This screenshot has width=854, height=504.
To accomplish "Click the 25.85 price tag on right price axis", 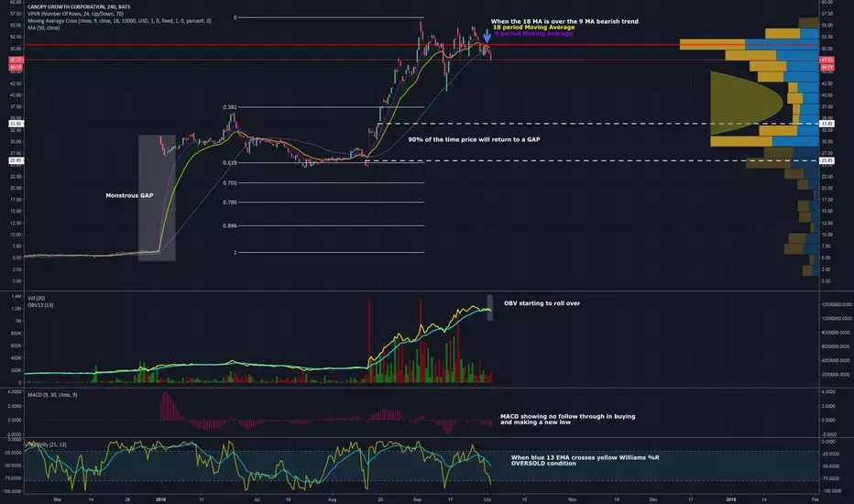I will coord(827,160).
